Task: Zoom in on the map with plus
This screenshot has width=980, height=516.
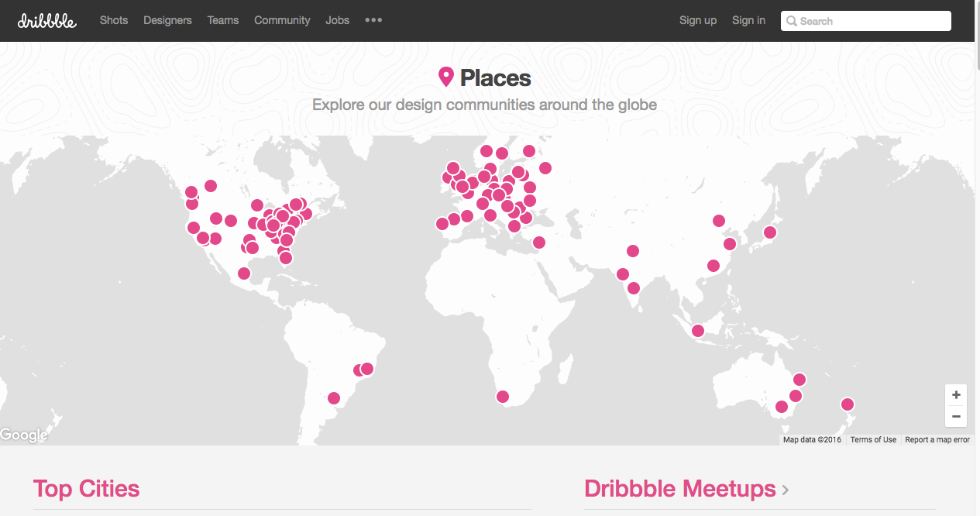Action: tap(956, 394)
